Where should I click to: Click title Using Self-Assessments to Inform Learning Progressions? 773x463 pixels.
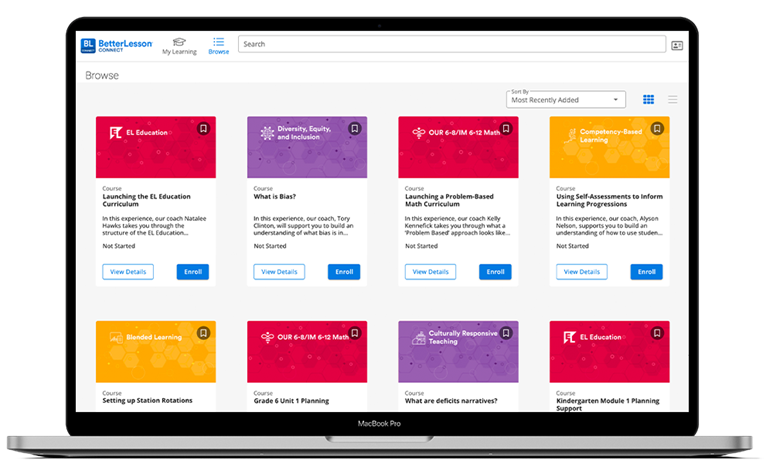pos(609,200)
